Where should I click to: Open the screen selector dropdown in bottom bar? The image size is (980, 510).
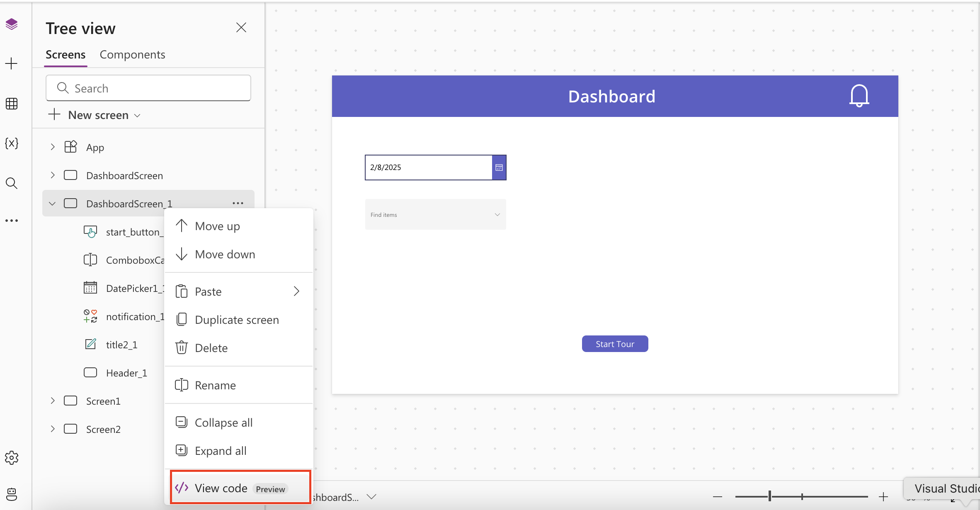(x=371, y=497)
